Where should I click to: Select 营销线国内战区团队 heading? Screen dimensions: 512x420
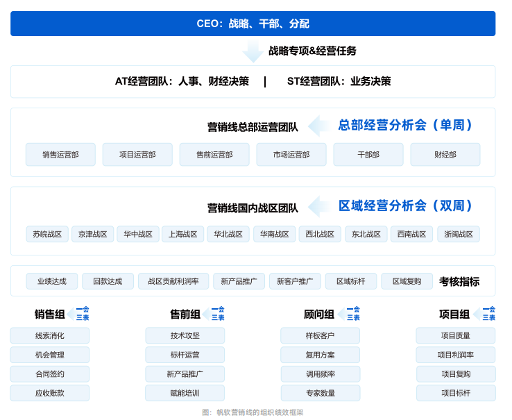pyautogui.click(x=253, y=208)
